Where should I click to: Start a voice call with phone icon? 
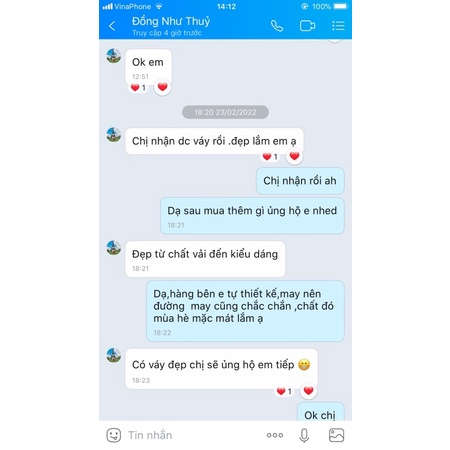[277, 26]
